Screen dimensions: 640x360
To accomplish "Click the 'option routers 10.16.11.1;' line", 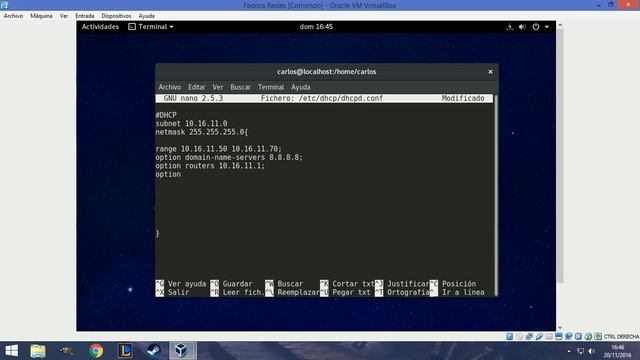I will [210, 166].
